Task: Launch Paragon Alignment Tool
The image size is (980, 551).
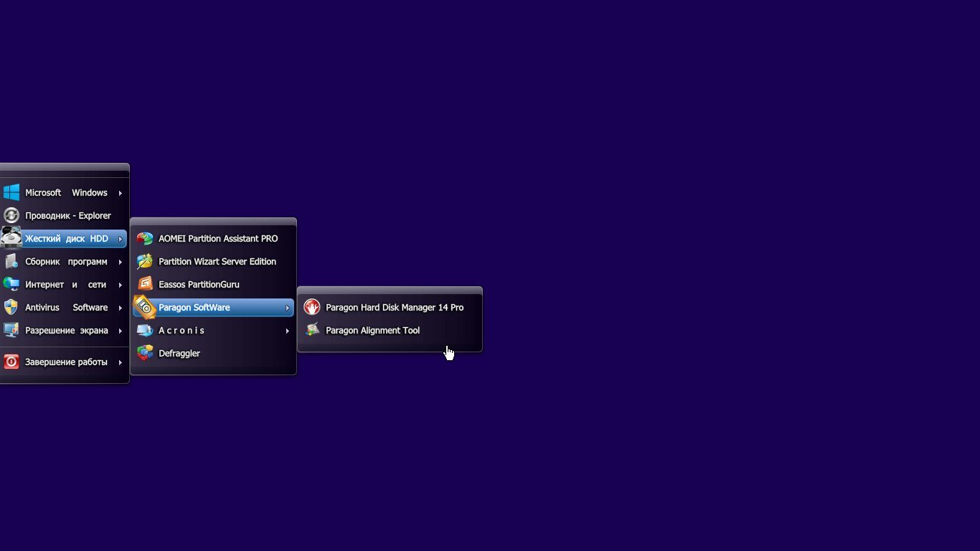Action: point(390,330)
